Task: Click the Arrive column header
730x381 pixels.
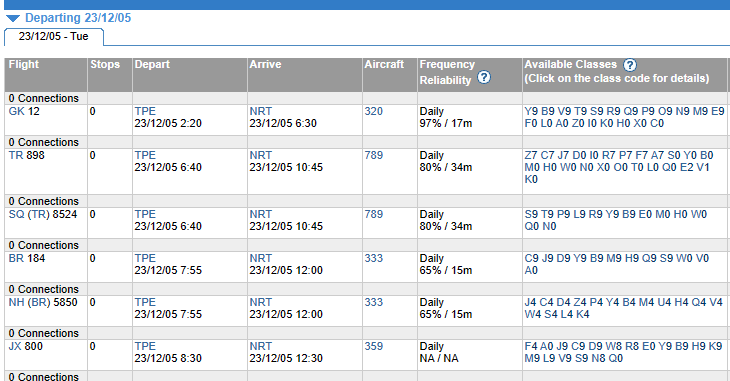Action: click(x=265, y=64)
